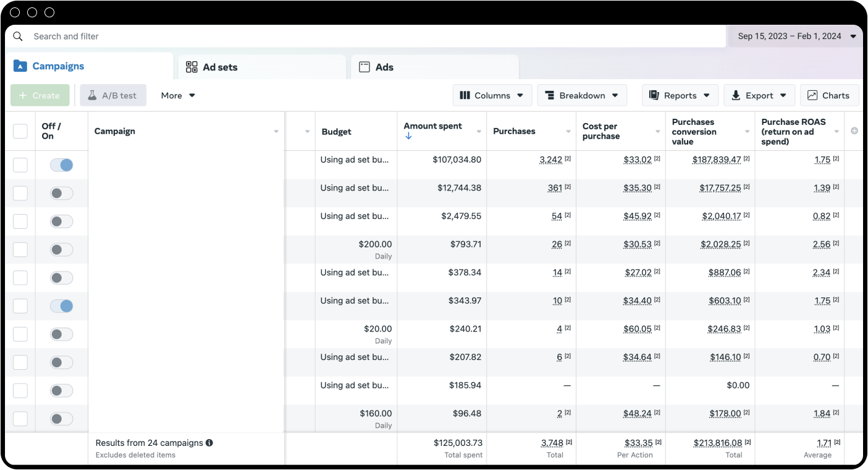Viewport: 868px width, 470px height.
Task: Click the search magnifier icon
Action: pyautogui.click(x=18, y=36)
